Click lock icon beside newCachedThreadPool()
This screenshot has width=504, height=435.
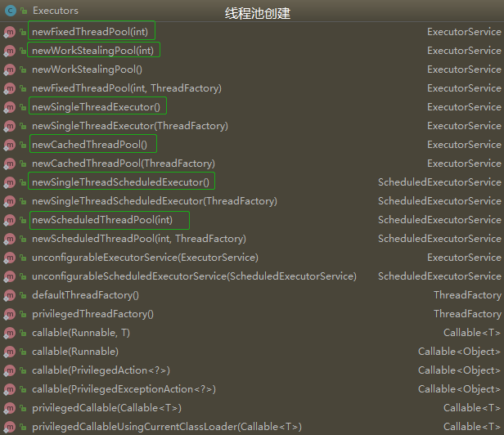23,145
